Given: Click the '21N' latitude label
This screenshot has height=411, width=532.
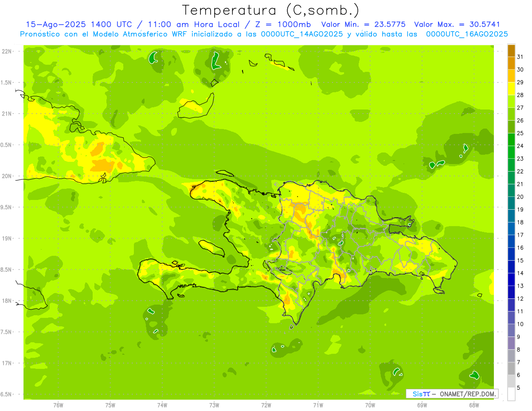Looking at the screenshot, I should pos(7,114).
